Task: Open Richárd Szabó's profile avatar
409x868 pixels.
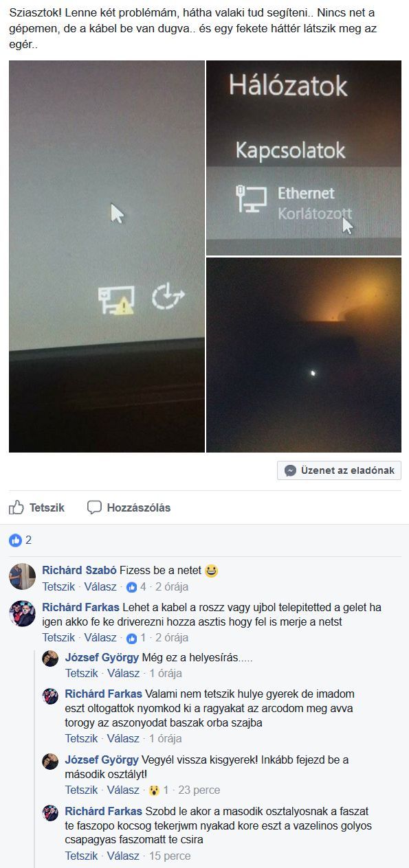Action: [x=22, y=576]
